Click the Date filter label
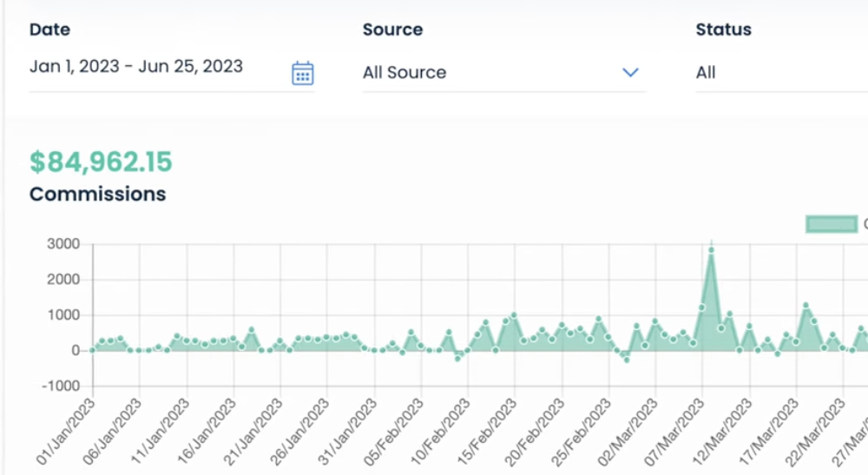 click(49, 30)
